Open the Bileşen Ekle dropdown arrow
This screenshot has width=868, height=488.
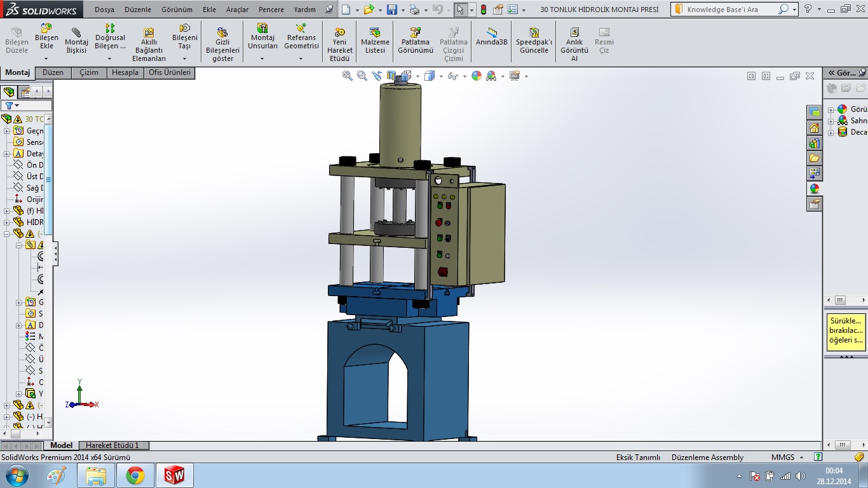tap(46, 59)
